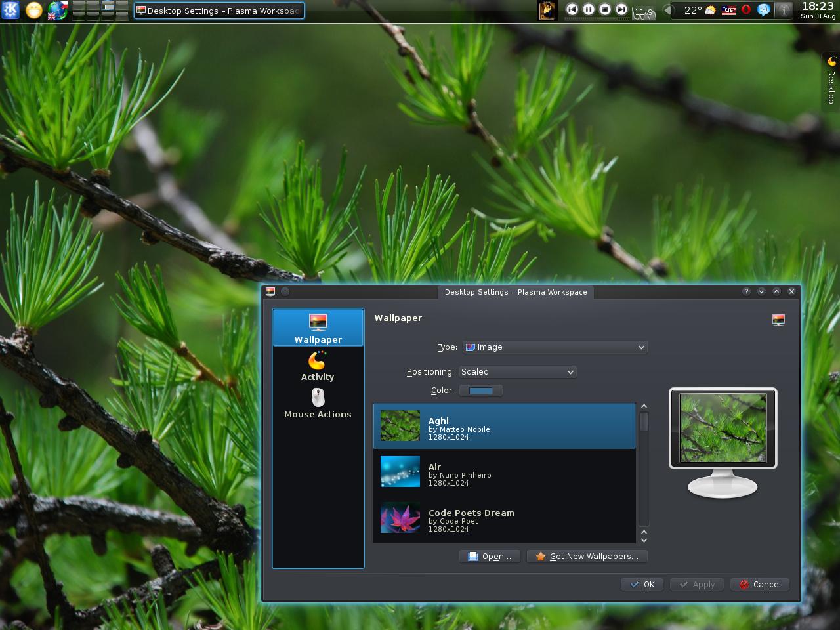840x630 pixels.
Task: Stop playback in the panel media widget
Action: [x=605, y=9]
